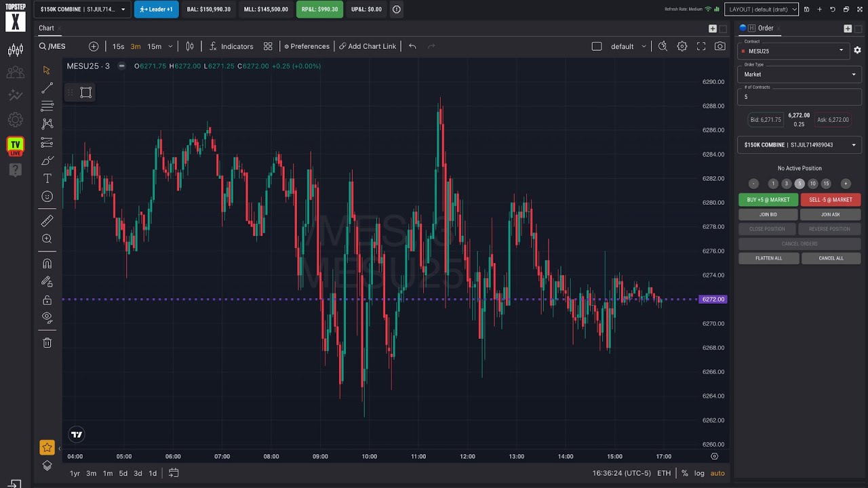The height and width of the screenshot is (488, 868).
Task: Remove drawings with the trash can icon
Action: tap(47, 343)
